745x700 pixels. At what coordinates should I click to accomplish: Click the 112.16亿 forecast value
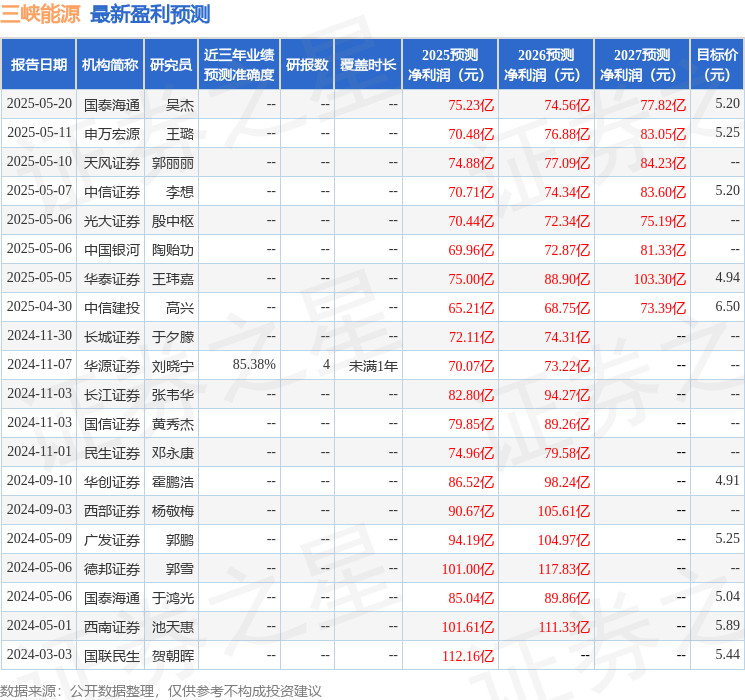pyautogui.click(x=468, y=656)
